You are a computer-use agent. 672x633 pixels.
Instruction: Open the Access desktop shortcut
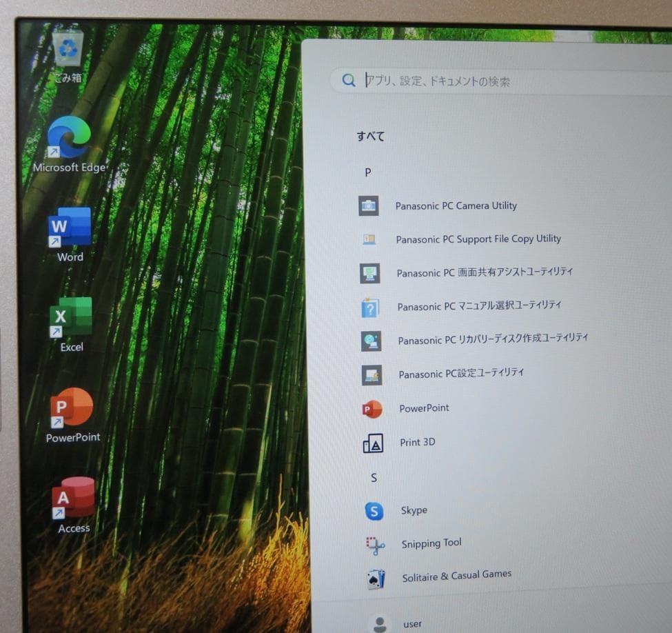[74, 505]
